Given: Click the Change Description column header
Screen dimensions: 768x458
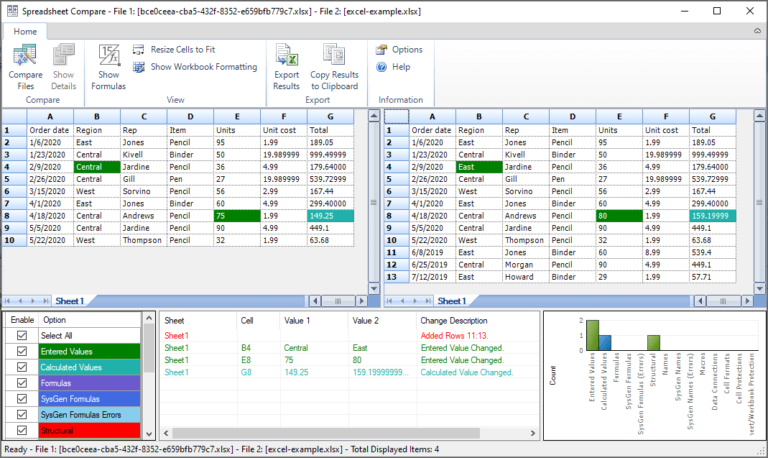Looking at the screenshot, I should pos(454,320).
